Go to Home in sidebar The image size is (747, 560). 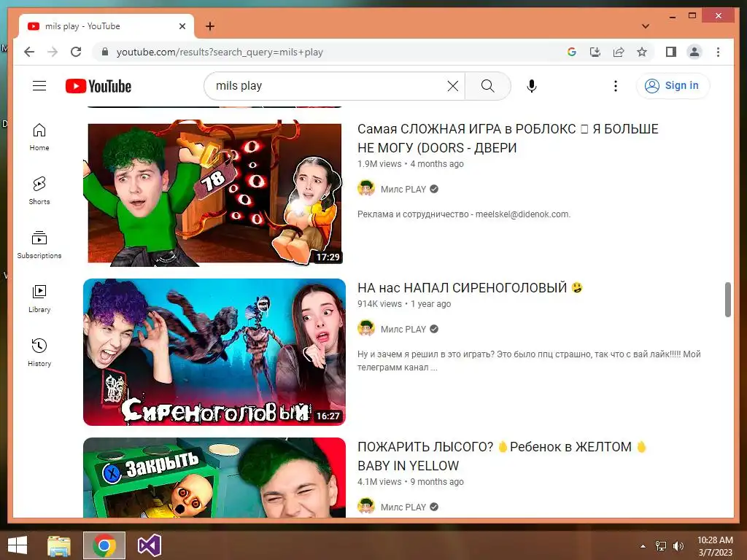point(39,137)
